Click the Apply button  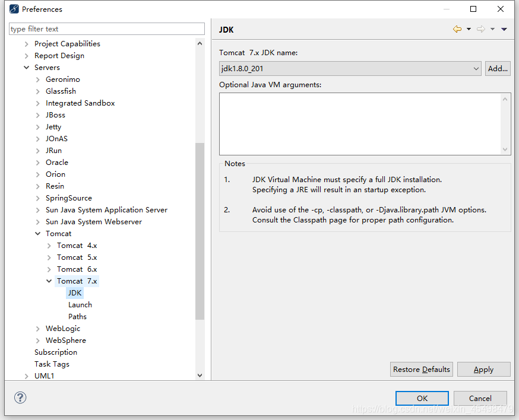pyautogui.click(x=483, y=370)
